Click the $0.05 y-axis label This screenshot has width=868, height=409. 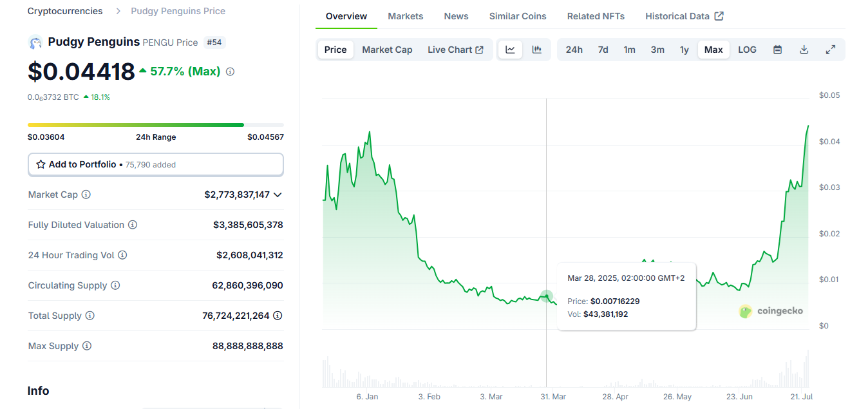pyautogui.click(x=829, y=95)
